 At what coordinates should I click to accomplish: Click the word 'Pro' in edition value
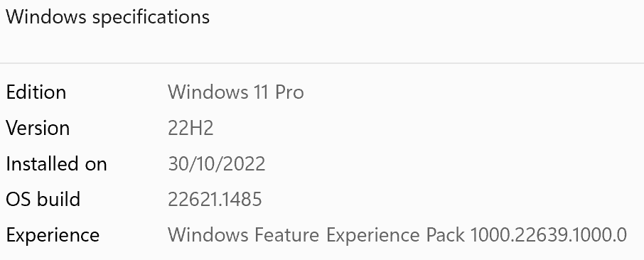point(289,92)
